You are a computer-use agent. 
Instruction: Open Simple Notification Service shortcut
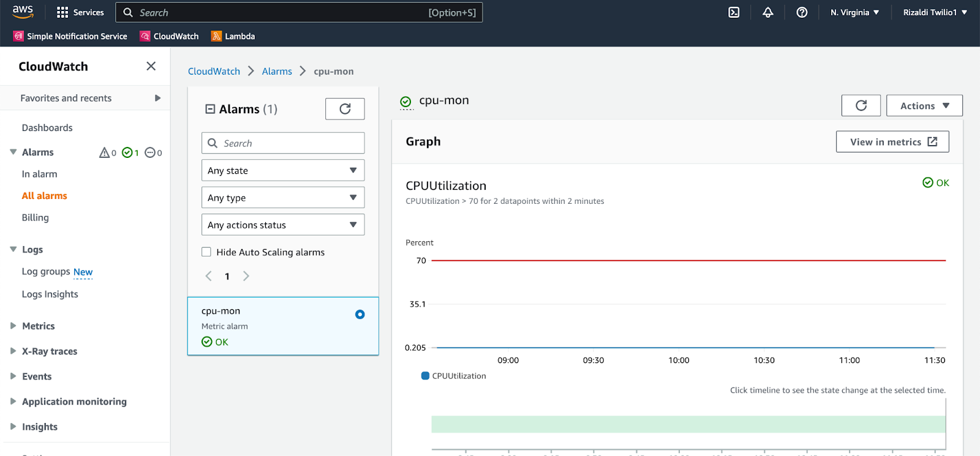coord(70,36)
